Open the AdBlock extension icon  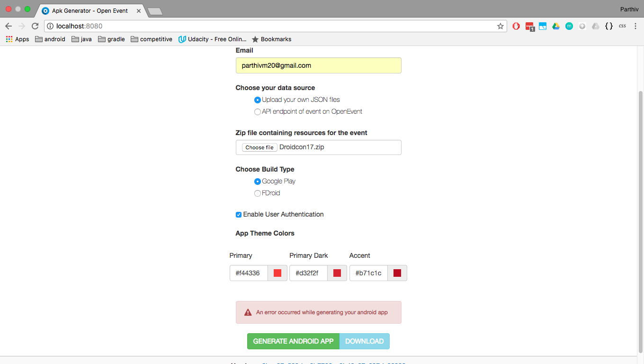[x=516, y=26]
